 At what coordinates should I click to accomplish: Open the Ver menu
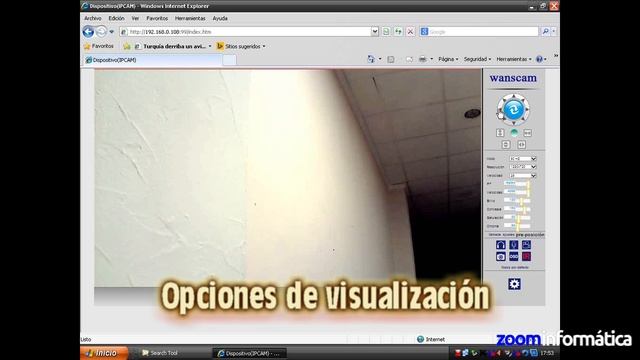point(135,18)
